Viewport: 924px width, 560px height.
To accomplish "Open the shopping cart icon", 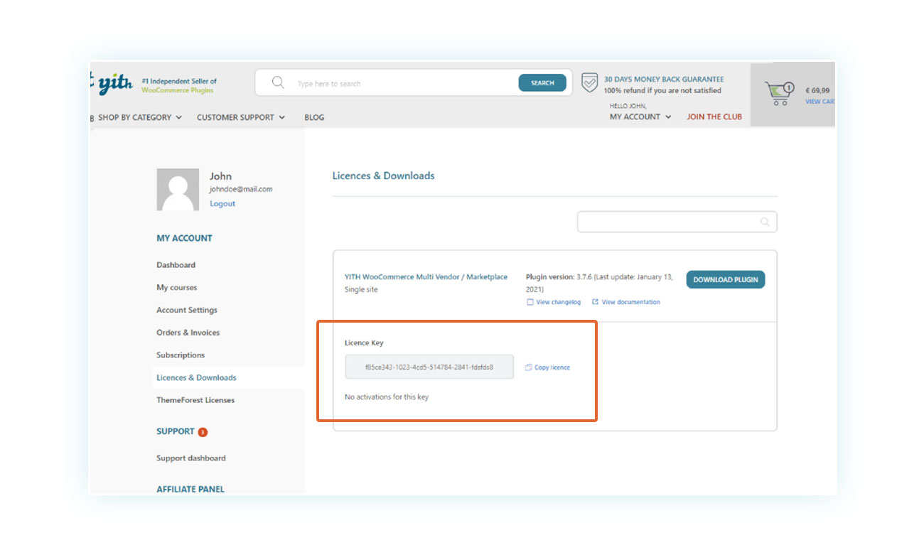I will [x=780, y=92].
